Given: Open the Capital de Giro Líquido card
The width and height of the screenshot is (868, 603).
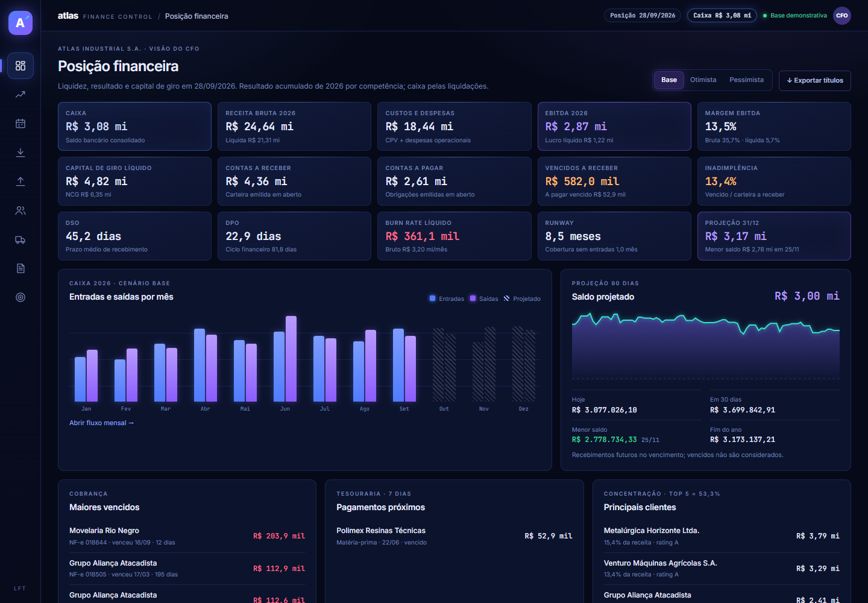Looking at the screenshot, I should coord(134,181).
